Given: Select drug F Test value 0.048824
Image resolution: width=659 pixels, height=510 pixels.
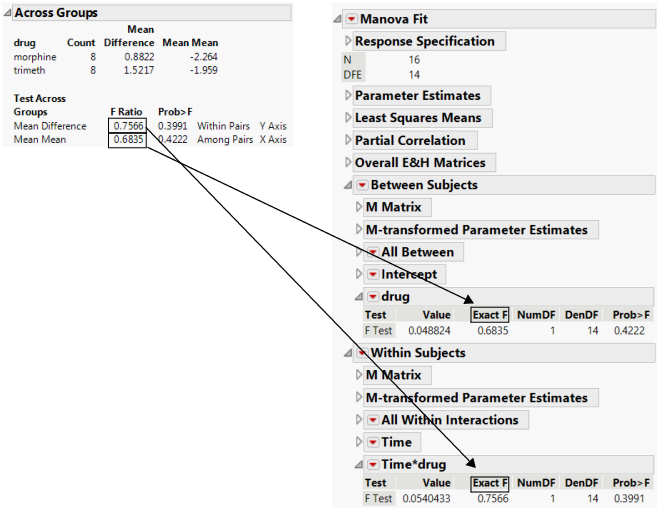Looking at the screenshot, I should (430, 331).
